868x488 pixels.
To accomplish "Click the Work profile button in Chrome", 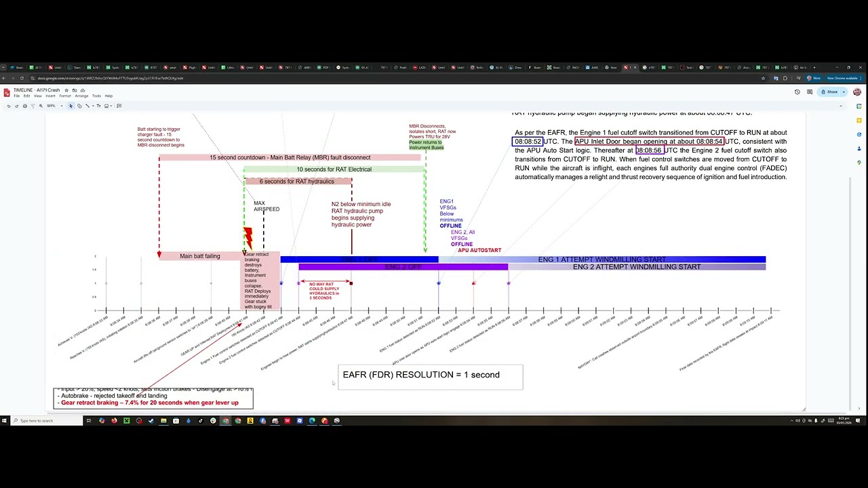I will (x=814, y=78).
